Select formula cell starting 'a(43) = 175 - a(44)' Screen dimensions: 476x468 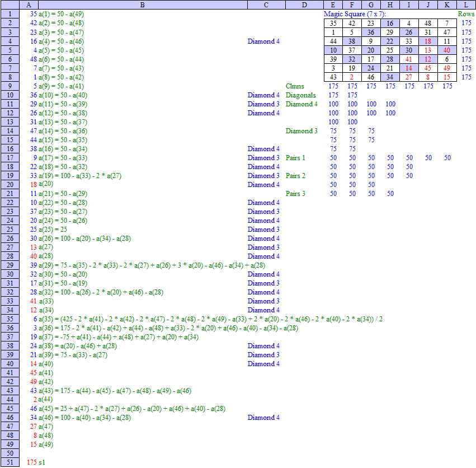click(115, 391)
